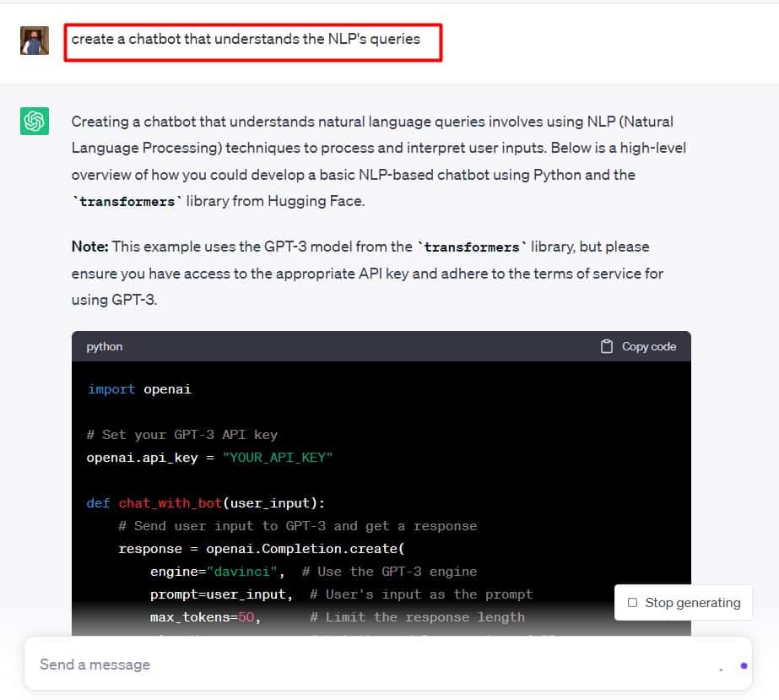The width and height of the screenshot is (779, 700).
Task: Stop generating the response
Action: [x=683, y=603]
